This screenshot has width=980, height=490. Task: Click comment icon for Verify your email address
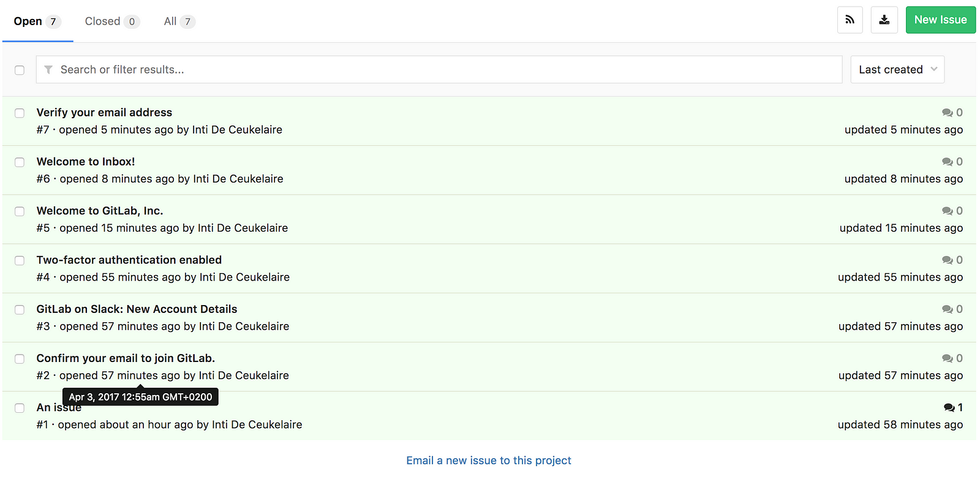coord(947,113)
